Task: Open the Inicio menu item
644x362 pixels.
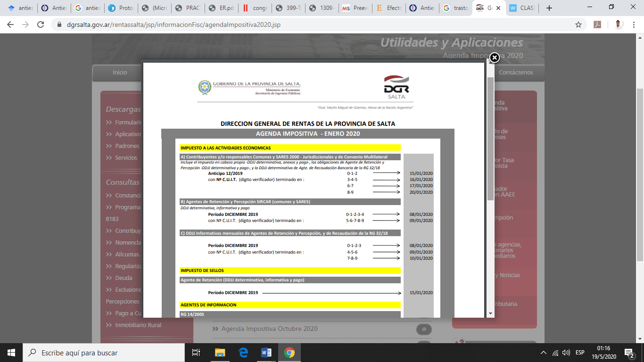Action: pyautogui.click(x=120, y=73)
